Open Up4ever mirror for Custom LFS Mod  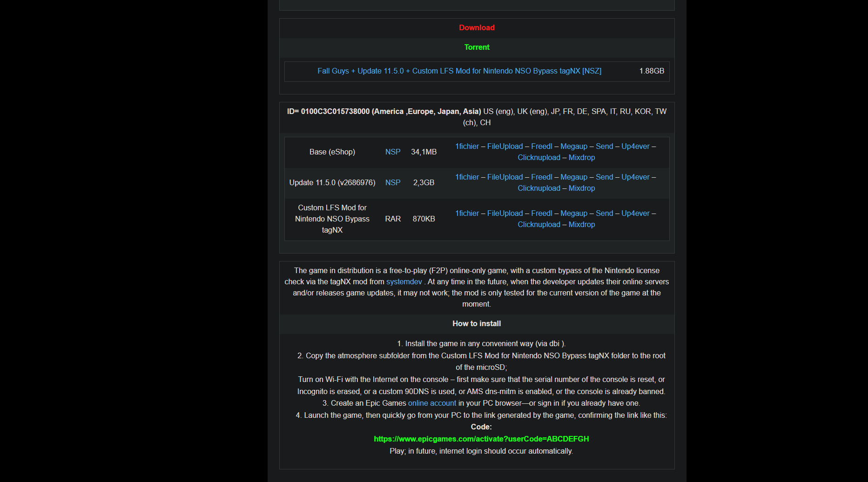click(635, 214)
